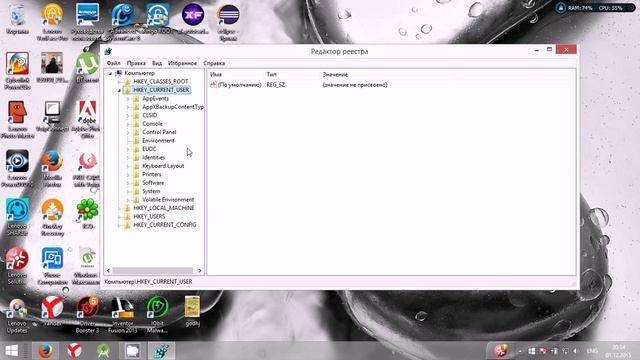
Task: Open the Adobe desktop shortcut
Action: 87,118
